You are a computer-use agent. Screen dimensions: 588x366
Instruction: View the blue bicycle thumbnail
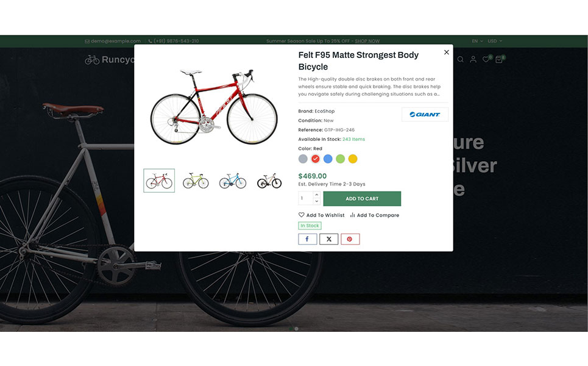tap(233, 181)
